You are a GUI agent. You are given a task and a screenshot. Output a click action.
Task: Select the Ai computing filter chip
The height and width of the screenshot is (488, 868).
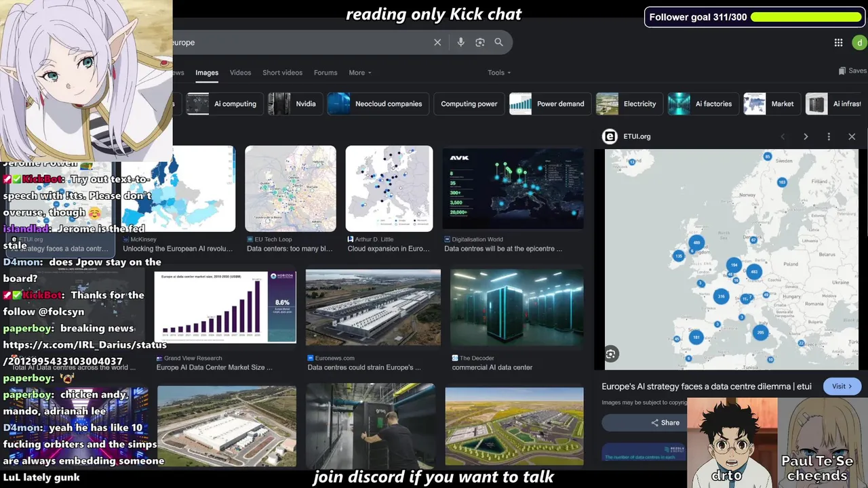point(223,104)
